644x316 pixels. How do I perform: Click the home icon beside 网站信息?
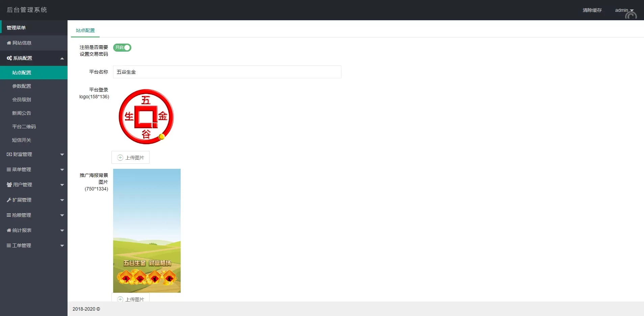coord(9,43)
